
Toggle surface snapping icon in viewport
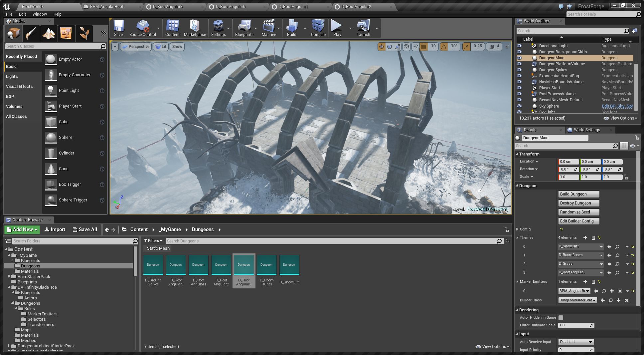(415, 47)
